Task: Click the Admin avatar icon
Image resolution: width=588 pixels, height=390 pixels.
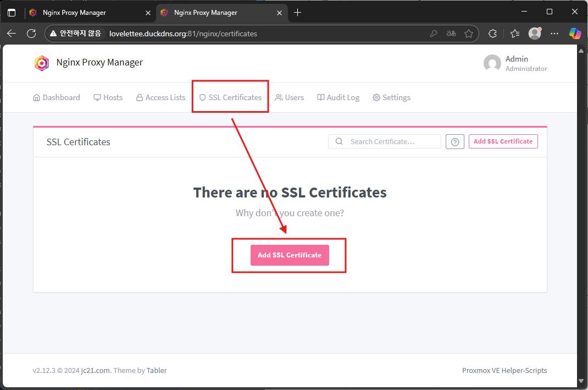Action: coord(492,63)
